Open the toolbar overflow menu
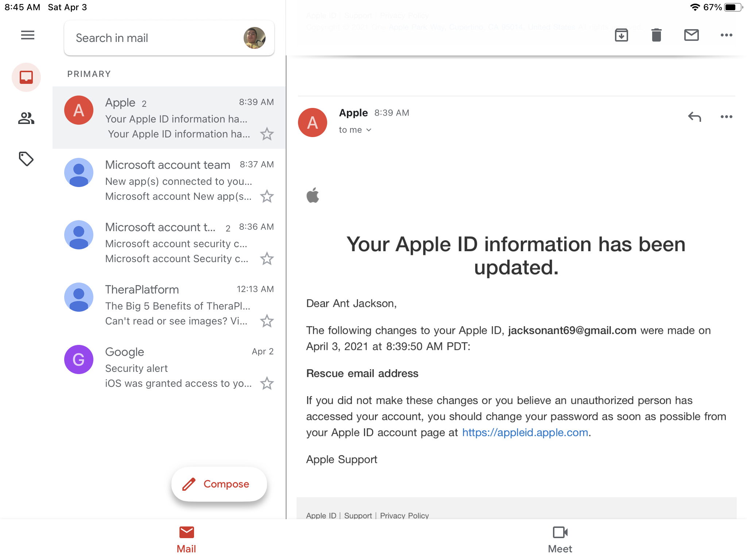 (x=726, y=35)
